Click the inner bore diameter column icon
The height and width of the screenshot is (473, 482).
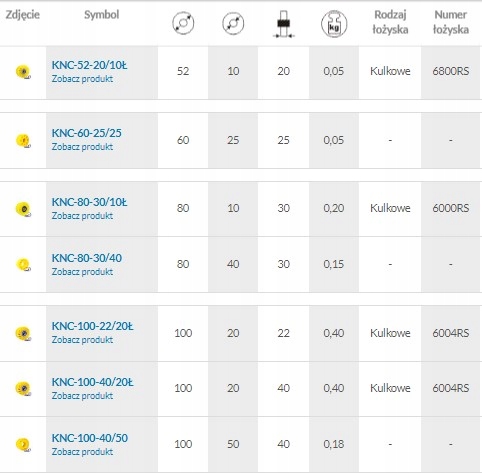pyautogui.click(x=233, y=23)
